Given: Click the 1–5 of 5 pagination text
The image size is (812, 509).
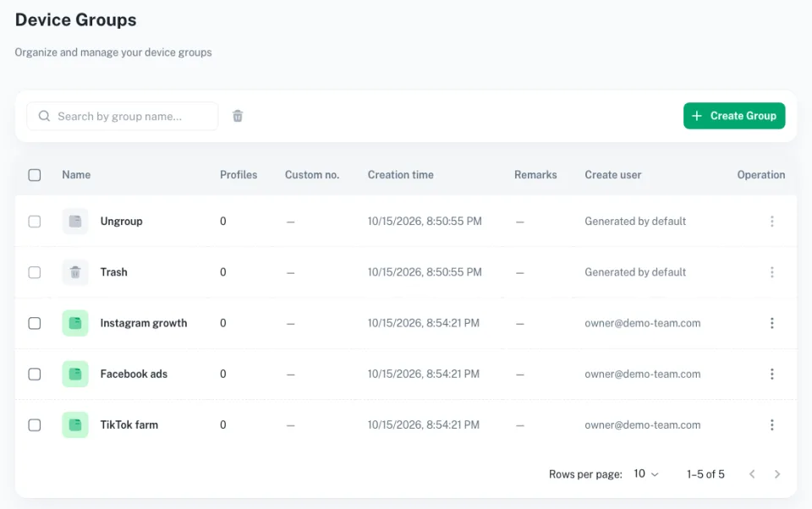Looking at the screenshot, I should pyautogui.click(x=705, y=473).
